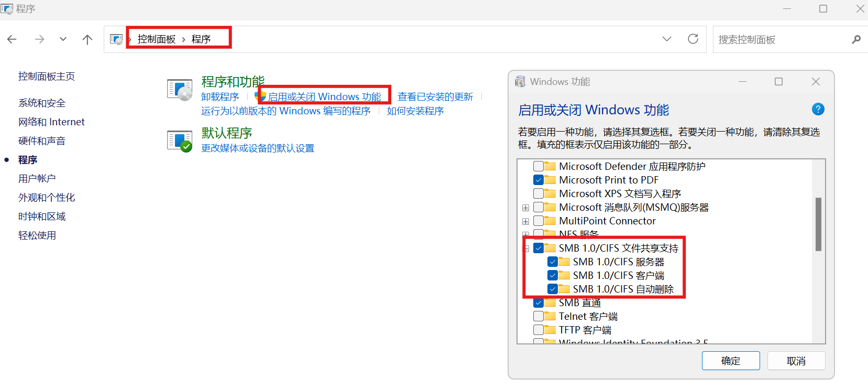Click the magnifier search icon
The height and width of the screenshot is (389, 868).
(856, 39)
